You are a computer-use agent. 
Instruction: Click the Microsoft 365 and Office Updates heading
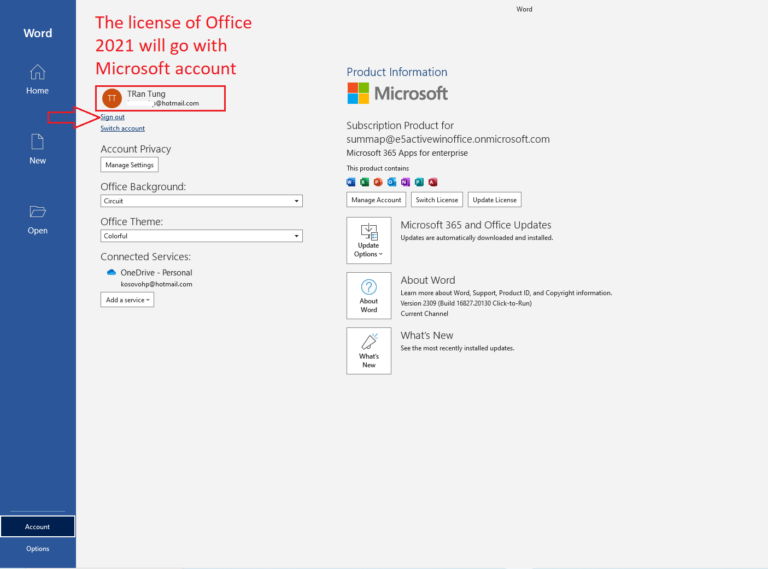476,225
